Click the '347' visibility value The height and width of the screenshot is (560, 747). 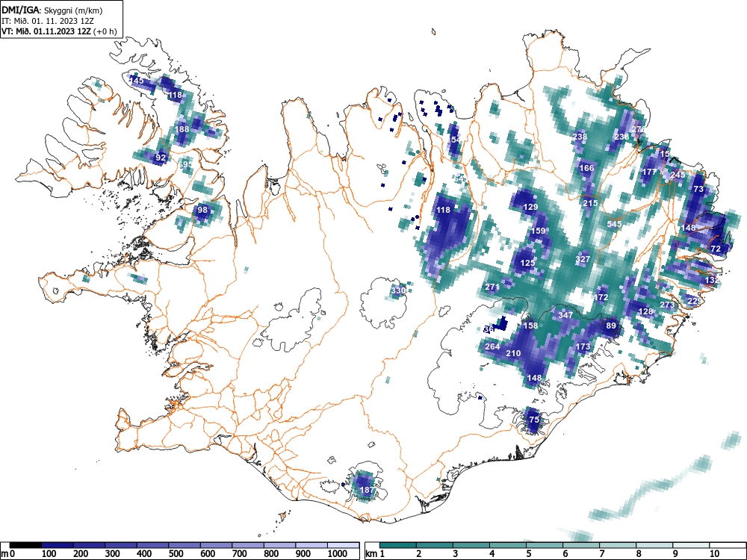coord(565,315)
